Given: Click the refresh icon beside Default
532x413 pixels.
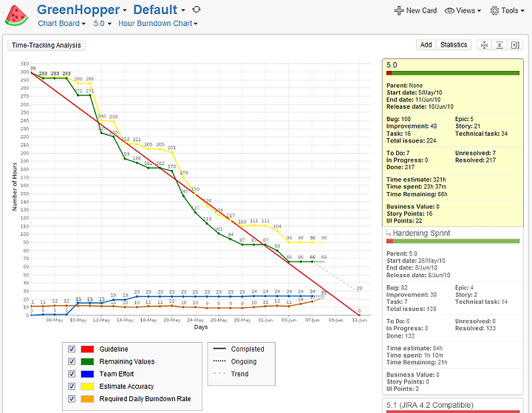Looking at the screenshot, I should [196, 10].
